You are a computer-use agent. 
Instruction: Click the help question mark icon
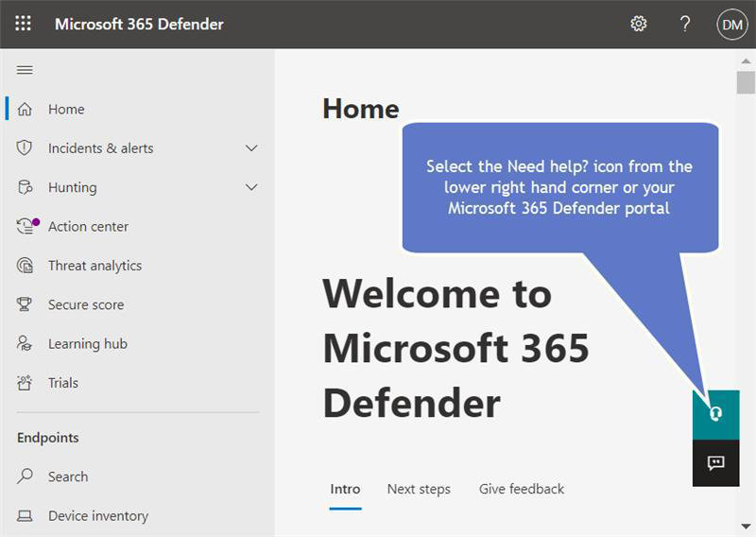684,24
